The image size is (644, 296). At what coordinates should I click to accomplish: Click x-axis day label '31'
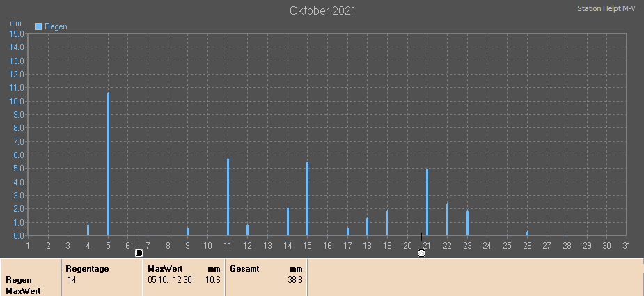click(x=627, y=246)
